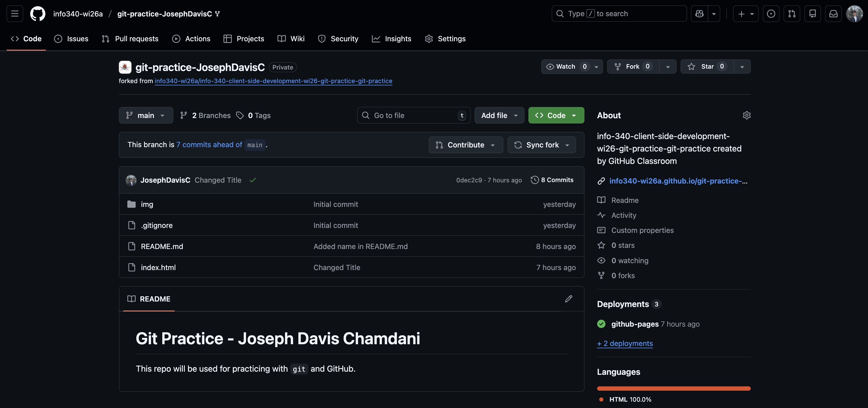Click the GitHub home logo

(x=38, y=14)
